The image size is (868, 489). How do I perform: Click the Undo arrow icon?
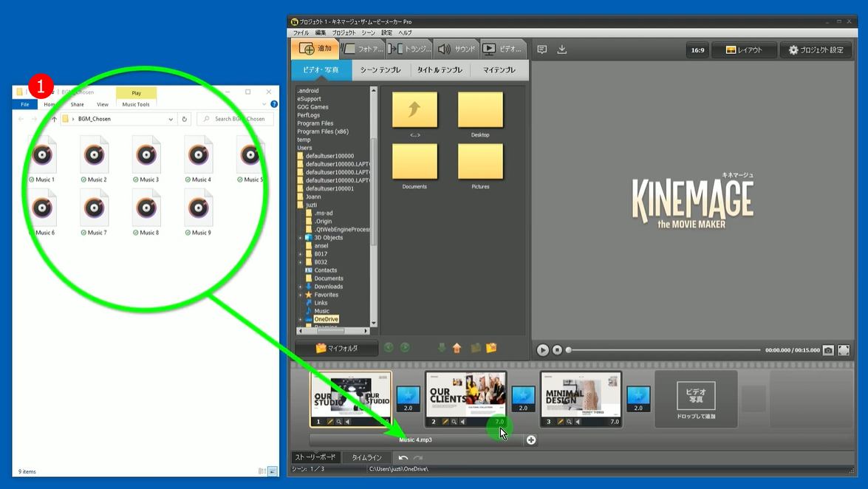pyautogui.click(x=403, y=458)
